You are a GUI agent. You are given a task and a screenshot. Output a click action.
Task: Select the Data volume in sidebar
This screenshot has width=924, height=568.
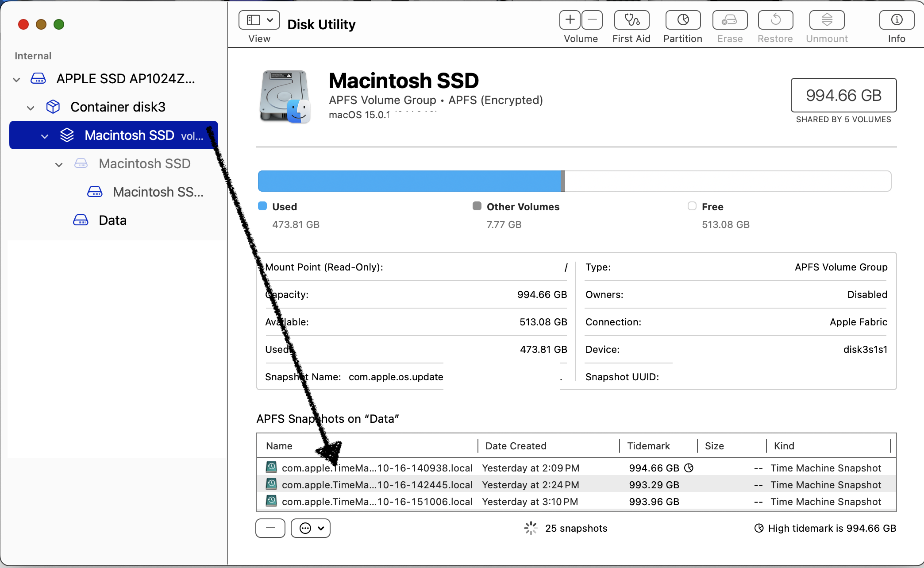[x=112, y=220]
